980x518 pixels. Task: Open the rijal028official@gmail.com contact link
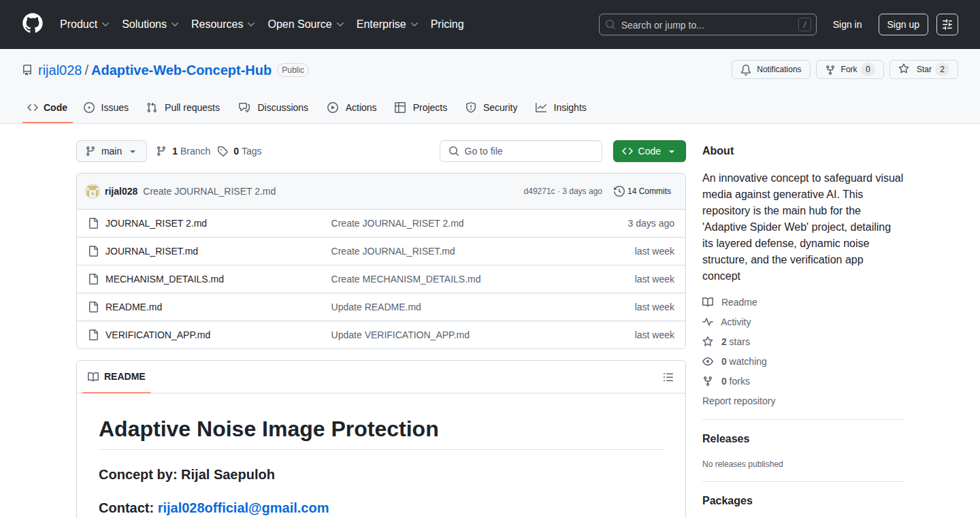244,508
